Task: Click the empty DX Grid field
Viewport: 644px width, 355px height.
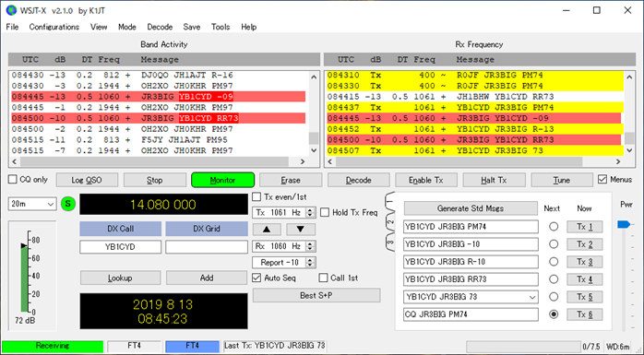Action: tap(207, 247)
